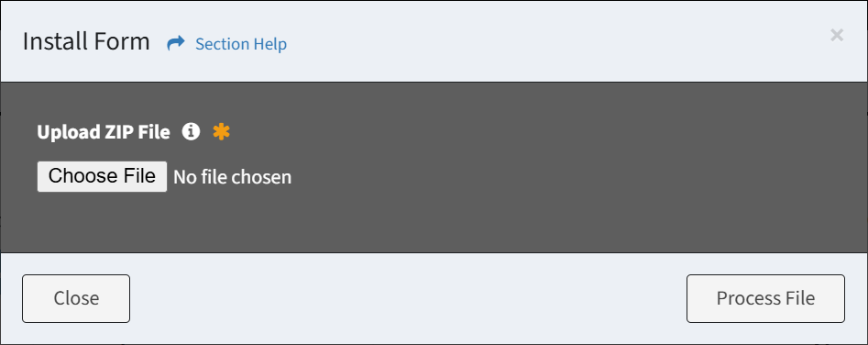Open the Section Help link
Image resolution: width=868 pixels, height=345 pixels.
pyautogui.click(x=241, y=44)
